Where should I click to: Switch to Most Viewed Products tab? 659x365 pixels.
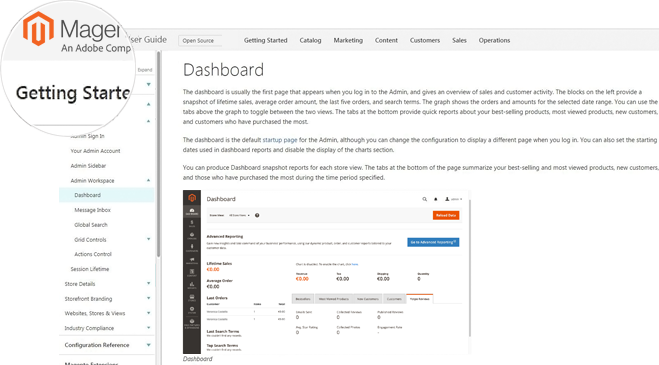[x=334, y=299]
